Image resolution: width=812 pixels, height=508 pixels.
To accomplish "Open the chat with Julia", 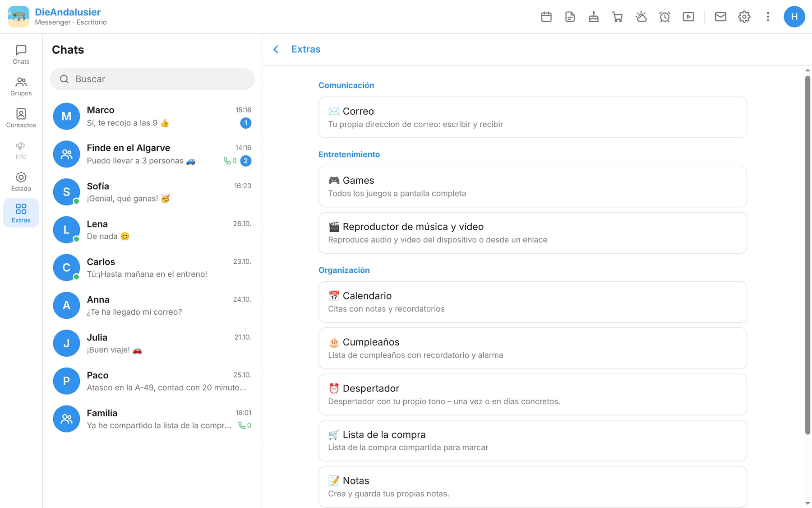I will tap(152, 343).
